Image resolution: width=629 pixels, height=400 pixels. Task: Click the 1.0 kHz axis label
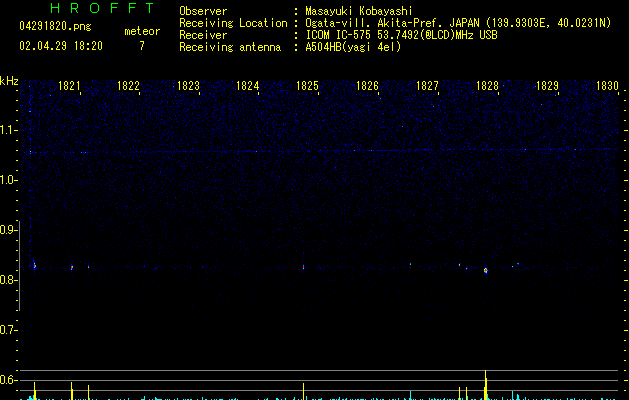coord(8,180)
